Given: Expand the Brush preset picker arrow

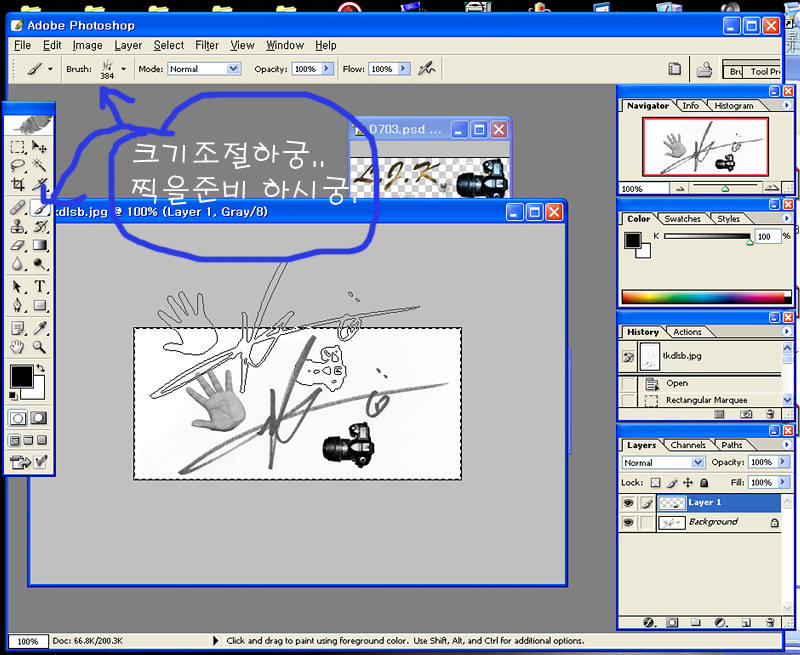Looking at the screenshot, I should pyautogui.click(x=123, y=69).
